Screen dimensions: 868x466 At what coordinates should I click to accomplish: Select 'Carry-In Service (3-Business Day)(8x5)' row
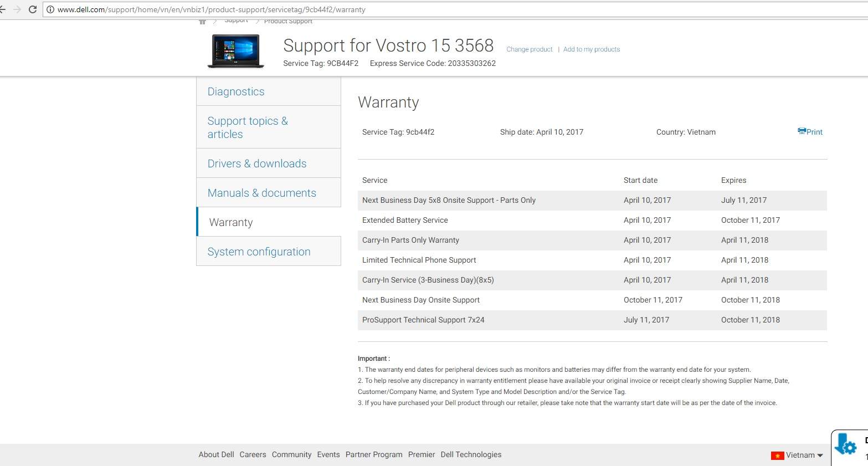[x=592, y=280]
